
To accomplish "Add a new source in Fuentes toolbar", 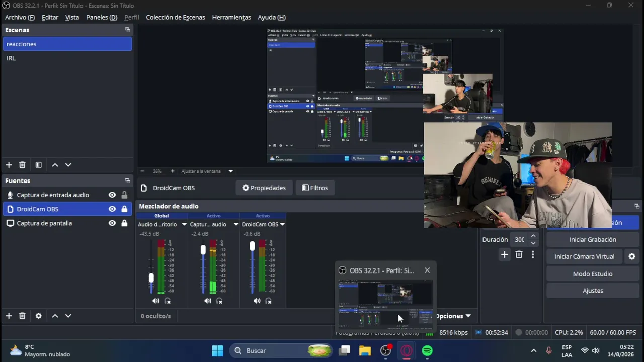I will coord(9,316).
